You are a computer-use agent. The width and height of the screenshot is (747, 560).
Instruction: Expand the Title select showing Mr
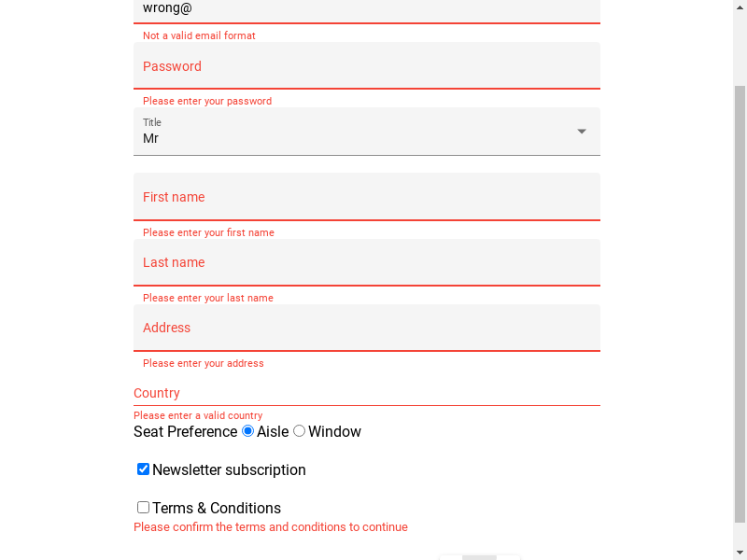click(367, 132)
